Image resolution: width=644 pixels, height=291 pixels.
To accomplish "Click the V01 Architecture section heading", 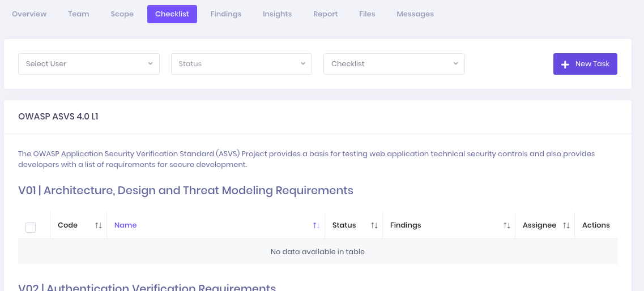I will 186,190.
